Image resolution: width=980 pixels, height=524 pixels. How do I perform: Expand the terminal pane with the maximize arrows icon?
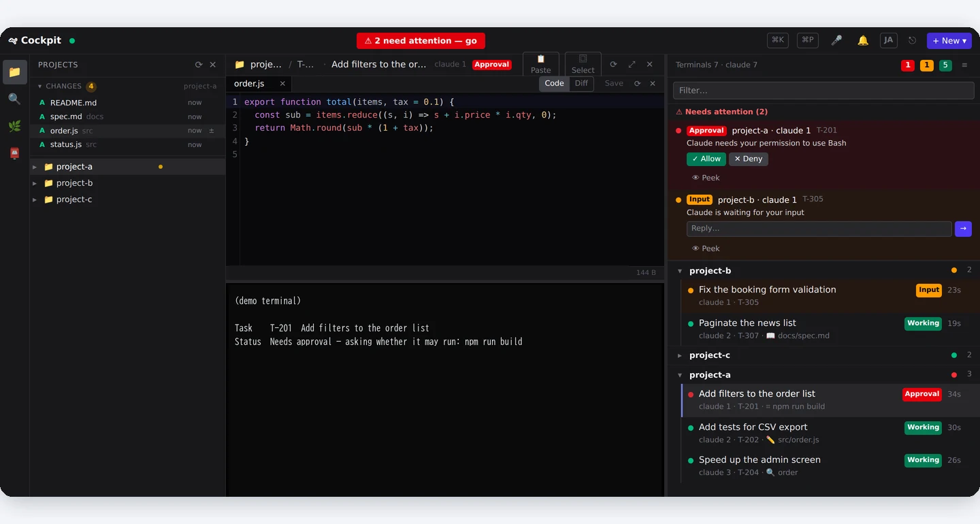[632, 64]
